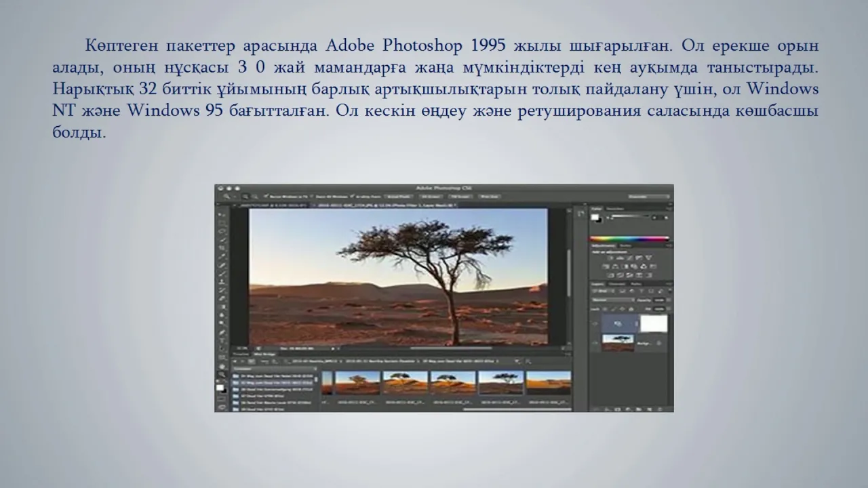Select the Blur tool

coord(222,315)
